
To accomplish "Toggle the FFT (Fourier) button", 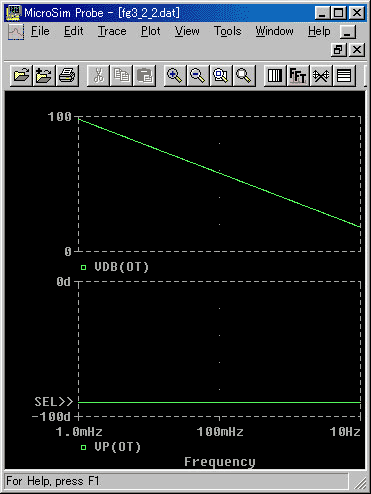I will coord(298,75).
